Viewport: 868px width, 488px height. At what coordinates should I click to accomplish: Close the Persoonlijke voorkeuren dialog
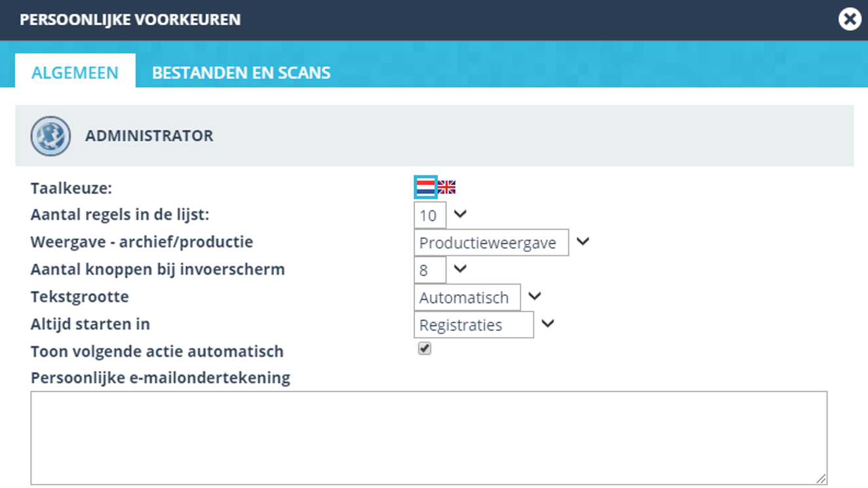click(849, 19)
